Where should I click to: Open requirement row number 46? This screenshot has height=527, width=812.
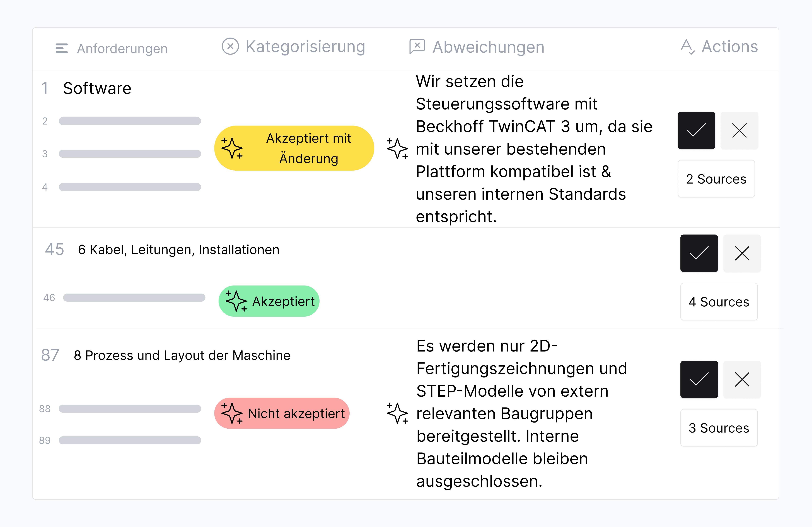coord(124,298)
